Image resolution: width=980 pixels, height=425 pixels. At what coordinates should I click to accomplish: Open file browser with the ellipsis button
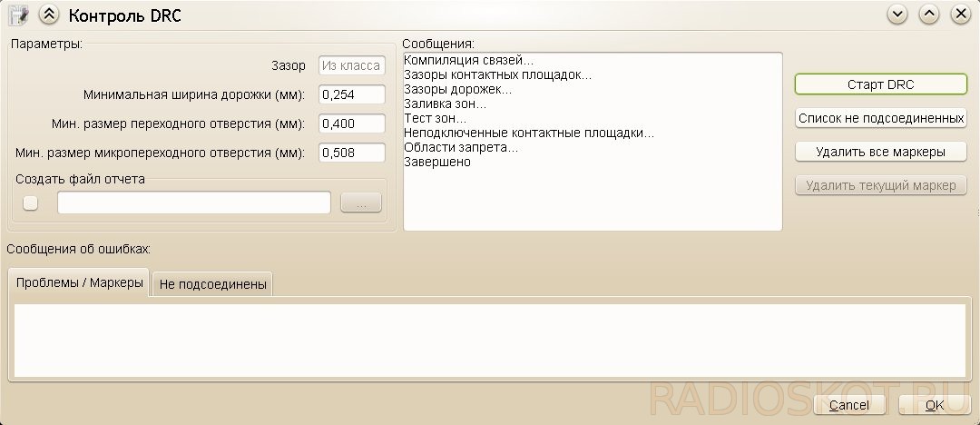(360, 203)
